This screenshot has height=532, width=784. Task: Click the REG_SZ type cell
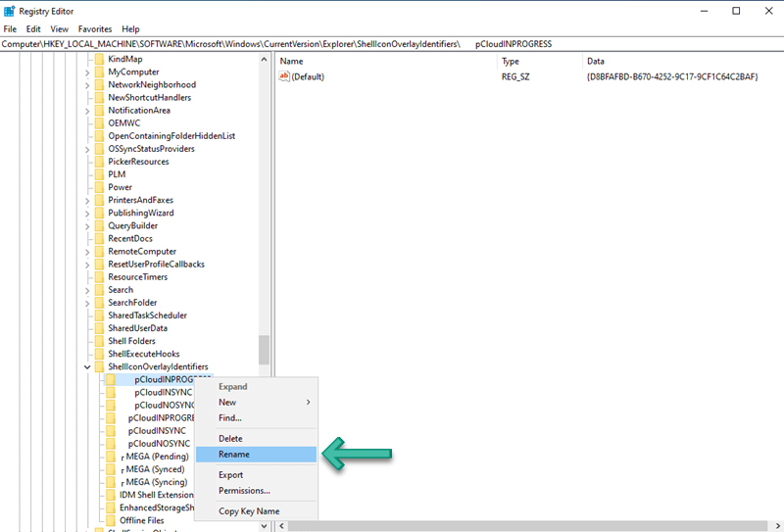pos(515,77)
